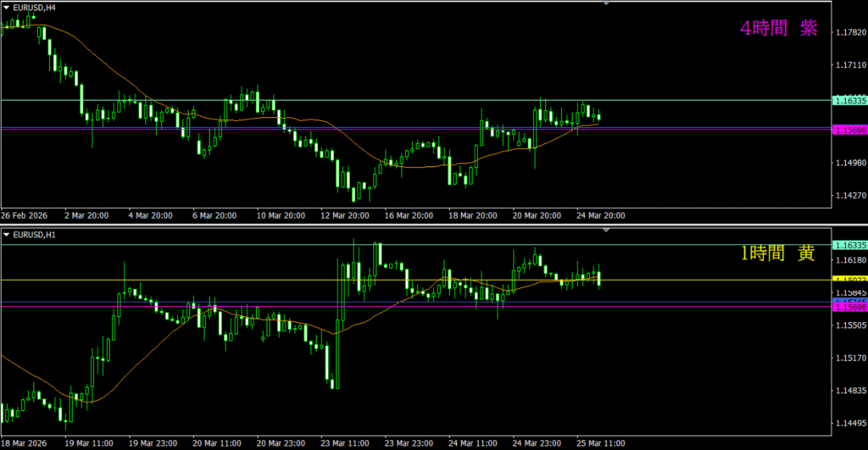Click the 1.17820 price scale label
Screen dimensions: 868x450
849,32
